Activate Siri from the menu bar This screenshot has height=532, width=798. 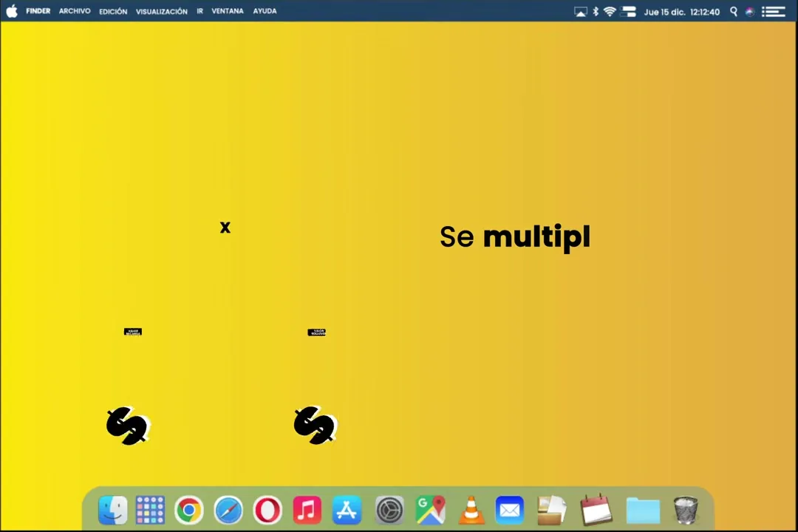(x=750, y=12)
